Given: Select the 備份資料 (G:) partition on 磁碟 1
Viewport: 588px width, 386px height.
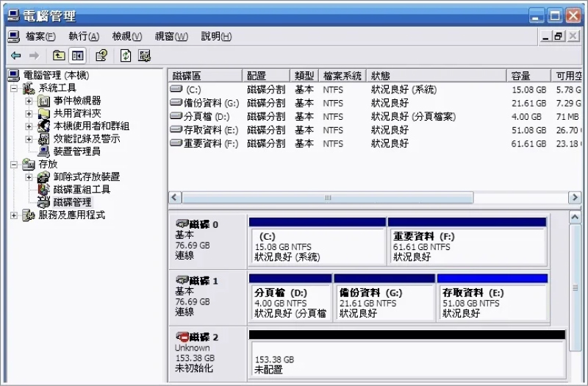Looking at the screenshot, I should 384,298.
